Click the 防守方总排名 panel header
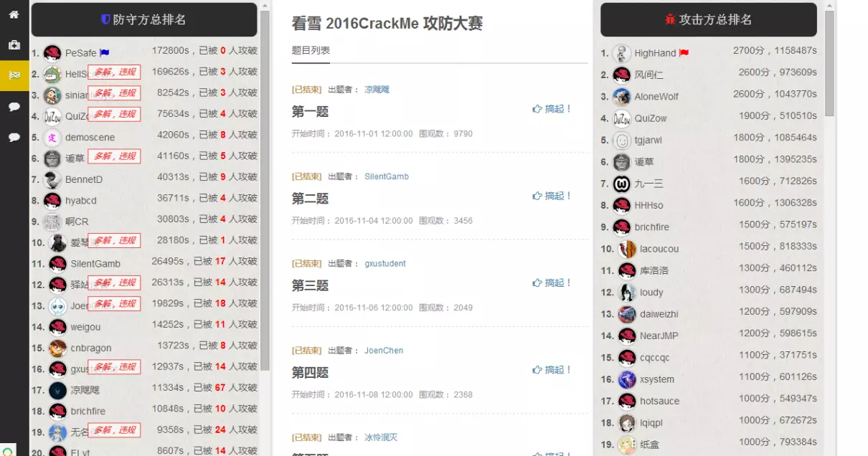 [x=144, y=19]
